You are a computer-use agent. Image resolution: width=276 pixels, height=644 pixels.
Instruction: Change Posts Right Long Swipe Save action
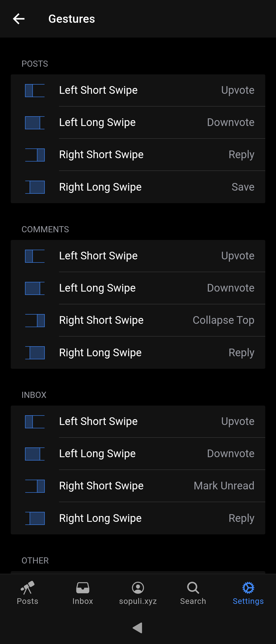(x=243, y=187)
